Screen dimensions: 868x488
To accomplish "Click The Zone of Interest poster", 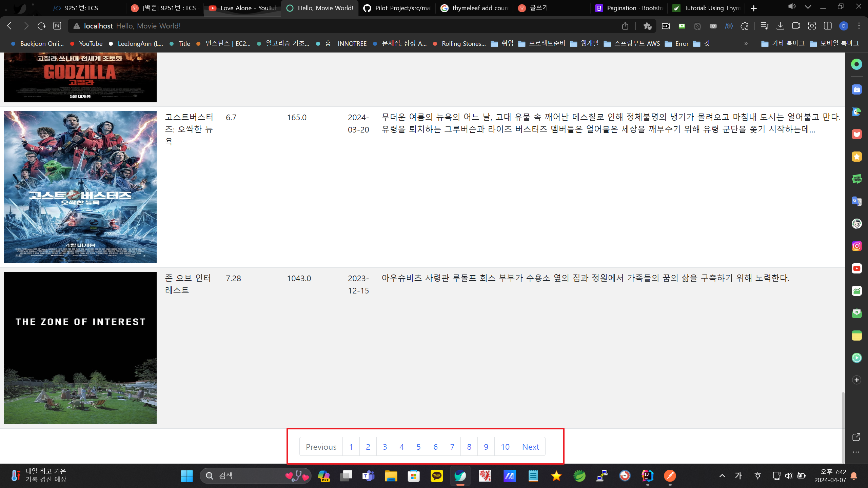I will (x=80, y=348).
